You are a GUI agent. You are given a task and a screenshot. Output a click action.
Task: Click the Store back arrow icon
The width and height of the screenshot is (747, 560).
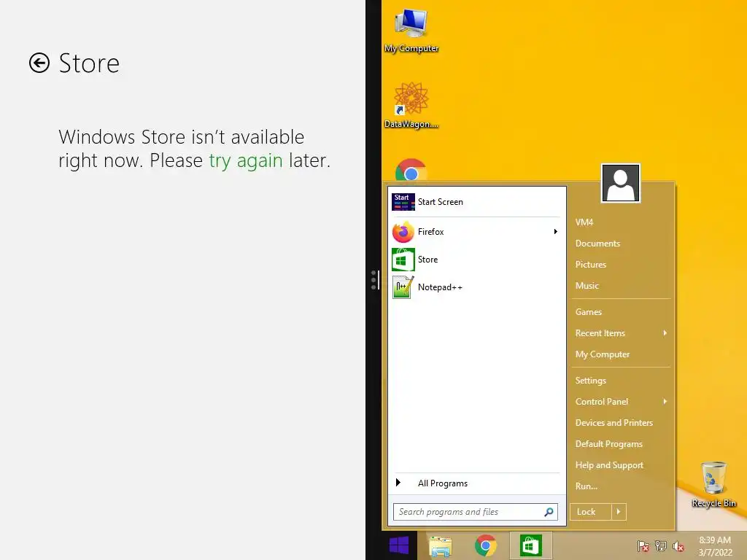tap(39, 63)
